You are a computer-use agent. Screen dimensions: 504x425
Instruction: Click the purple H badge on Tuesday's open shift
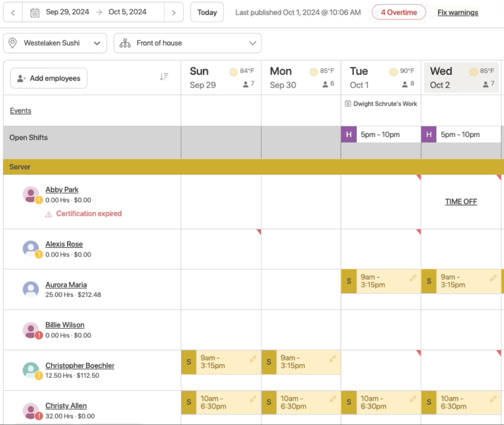(x=349, y=135)
